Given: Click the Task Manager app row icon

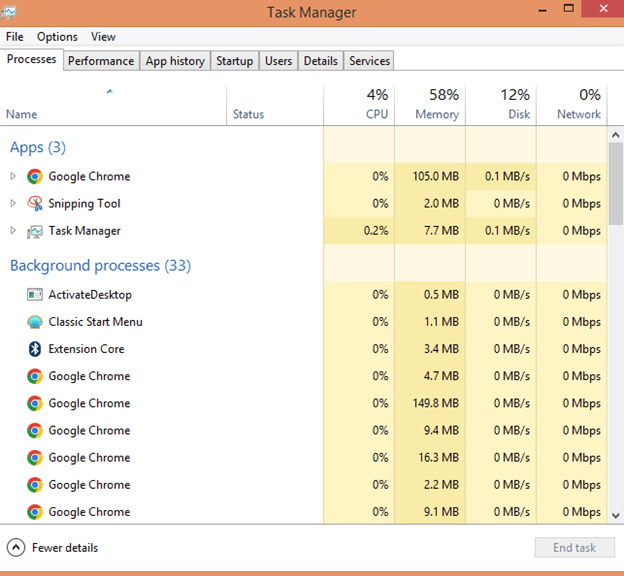Looking at the screenshot, I should point(35,231).
